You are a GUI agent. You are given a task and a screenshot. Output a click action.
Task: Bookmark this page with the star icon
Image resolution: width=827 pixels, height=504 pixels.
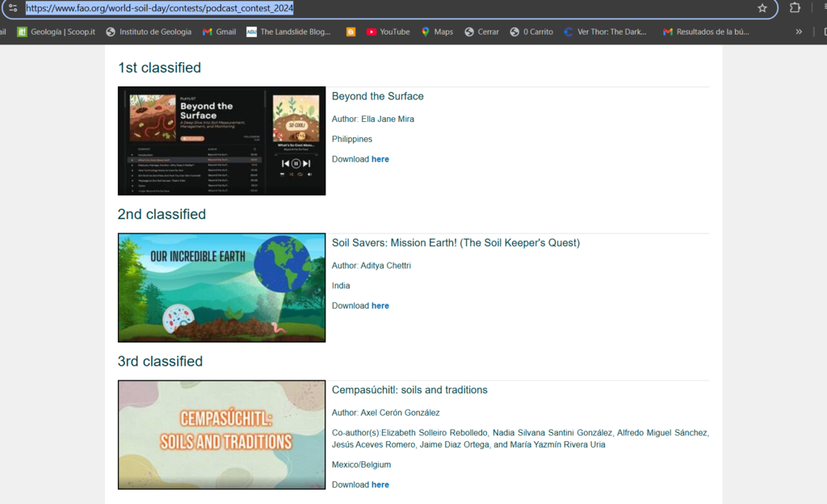(762, 8)
